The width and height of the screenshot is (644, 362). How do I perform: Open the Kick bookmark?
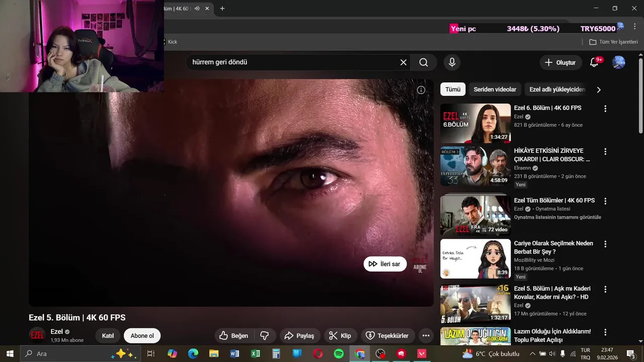[171, 42]
